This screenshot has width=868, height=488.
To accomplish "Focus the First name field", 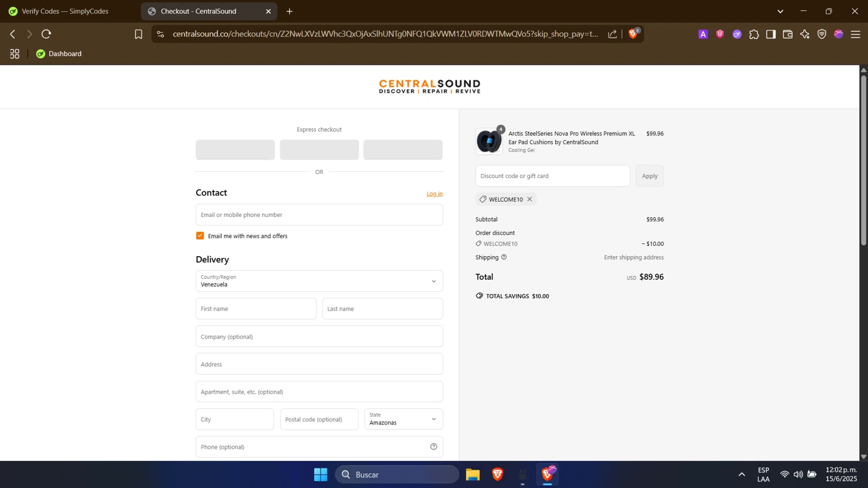I will click(256, 309).
